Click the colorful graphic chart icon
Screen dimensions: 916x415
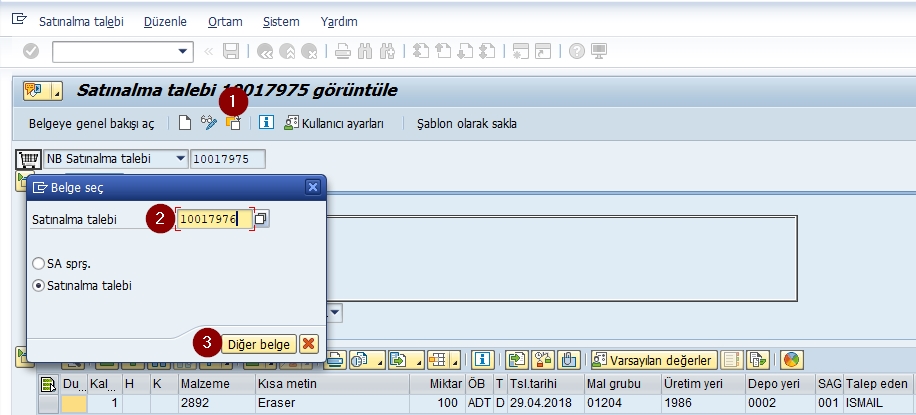click(x=791, y=359)
